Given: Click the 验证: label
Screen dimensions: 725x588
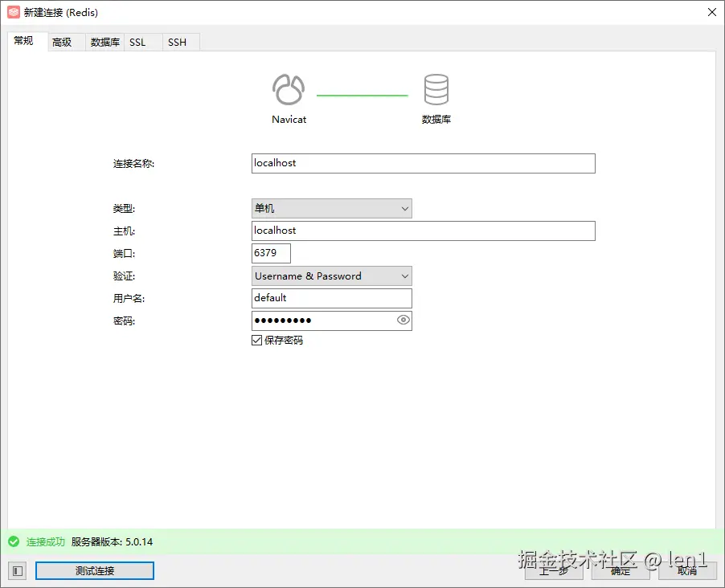Looking at the screenshot, I should click(x=124, y=276).
